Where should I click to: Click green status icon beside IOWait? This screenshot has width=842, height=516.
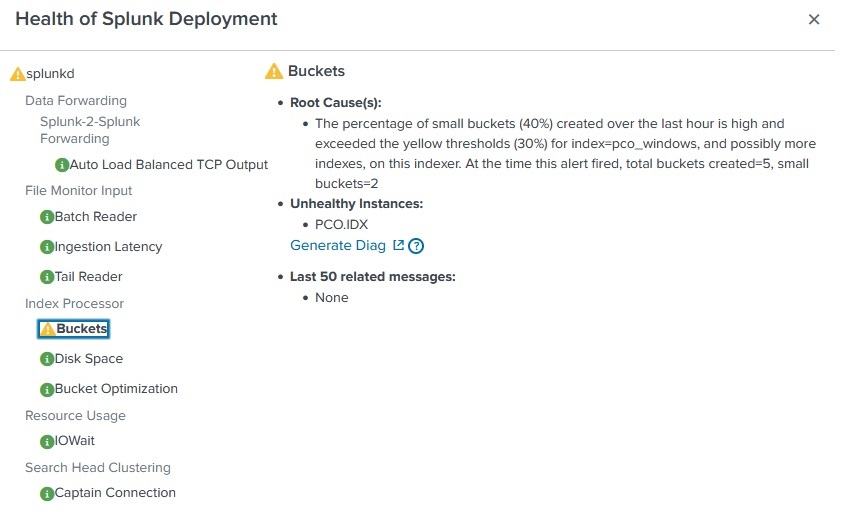[46, 441]
